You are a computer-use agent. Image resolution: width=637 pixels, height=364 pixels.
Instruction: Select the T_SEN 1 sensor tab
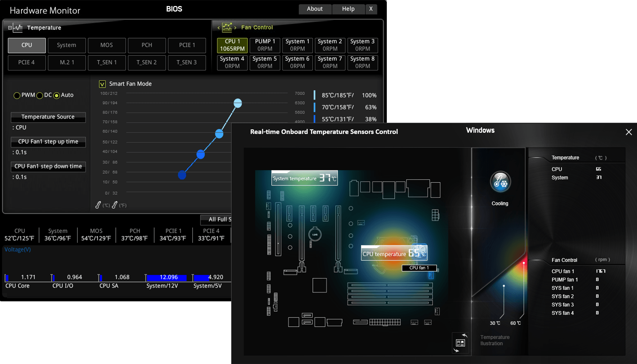(x=107, y=63)
